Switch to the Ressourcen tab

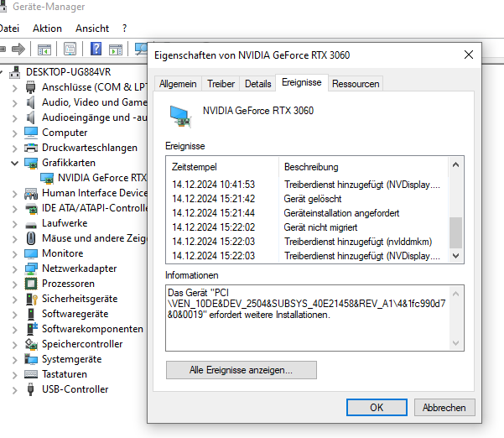(x=356, y=84)
